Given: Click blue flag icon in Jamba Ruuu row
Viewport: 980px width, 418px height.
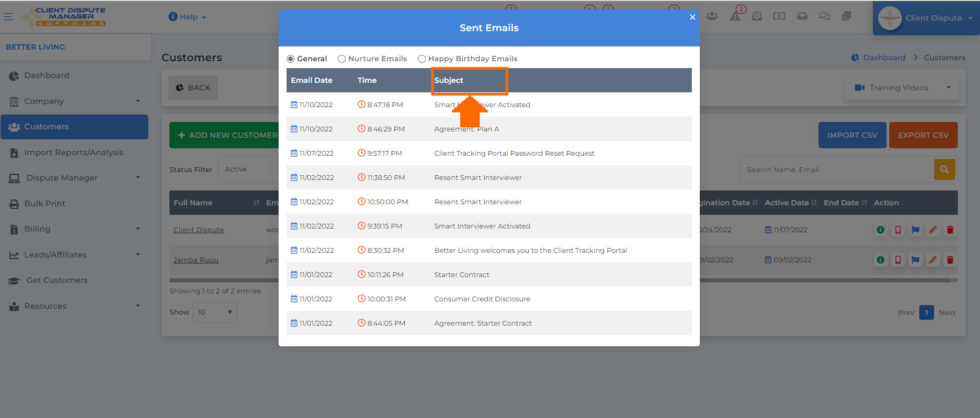Looking at the screenshot, I should click(x=916, y=260).
